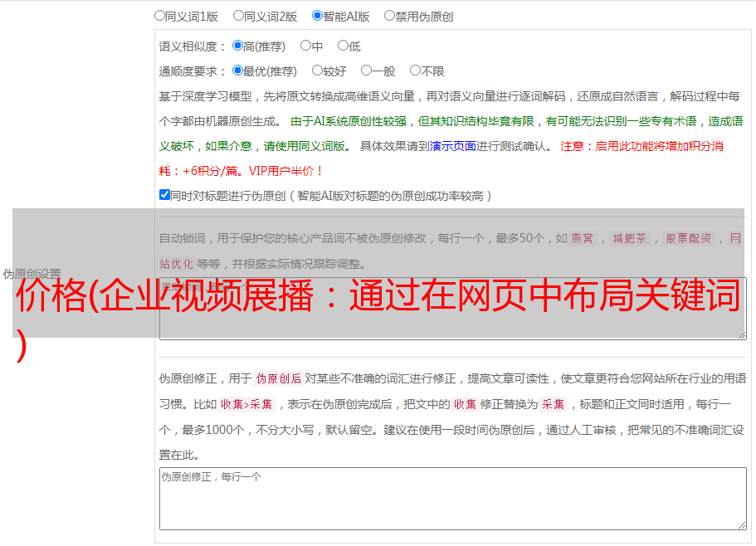Screen dimensions: 756x546
Task: Set 语义相似度 to 高(推荐)
Action: 237,46
